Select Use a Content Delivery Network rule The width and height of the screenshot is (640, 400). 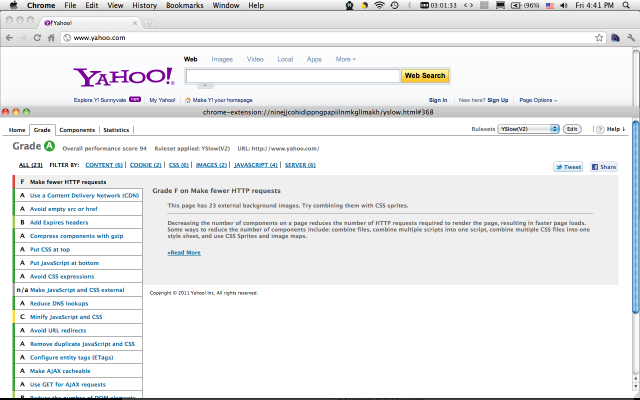pos(78,195)
